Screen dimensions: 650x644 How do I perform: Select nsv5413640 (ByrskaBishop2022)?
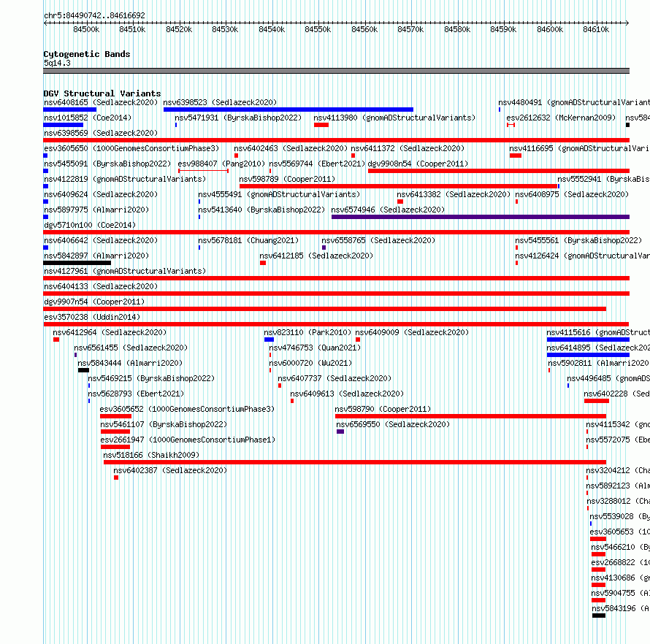(261, 210)
